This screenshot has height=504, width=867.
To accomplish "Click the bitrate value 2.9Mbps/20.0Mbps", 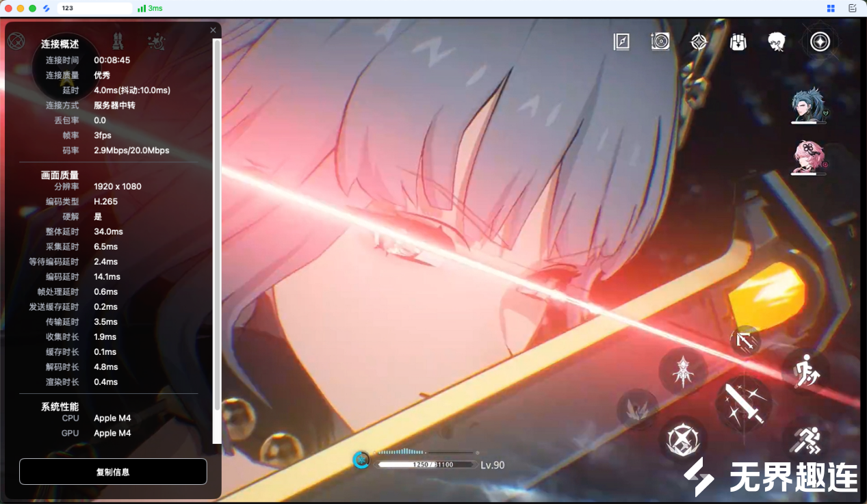I will pos(131,150).
